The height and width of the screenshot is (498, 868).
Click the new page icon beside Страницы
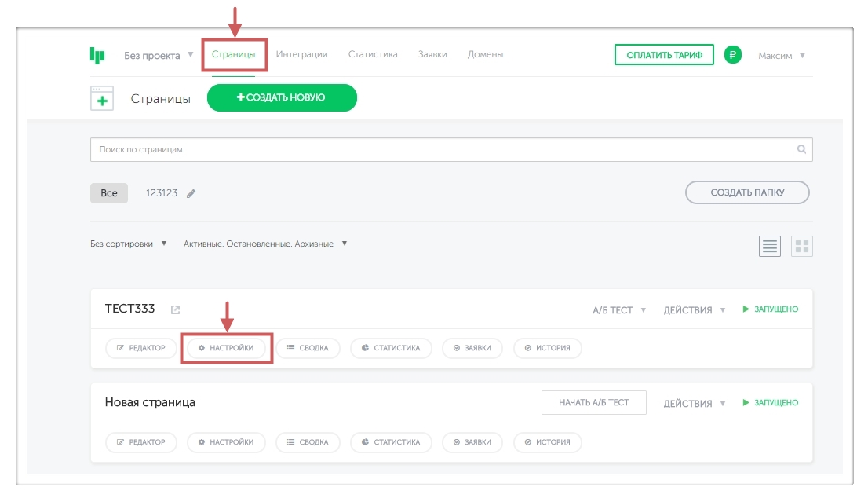pyautogui.click(x=102, y=98)
